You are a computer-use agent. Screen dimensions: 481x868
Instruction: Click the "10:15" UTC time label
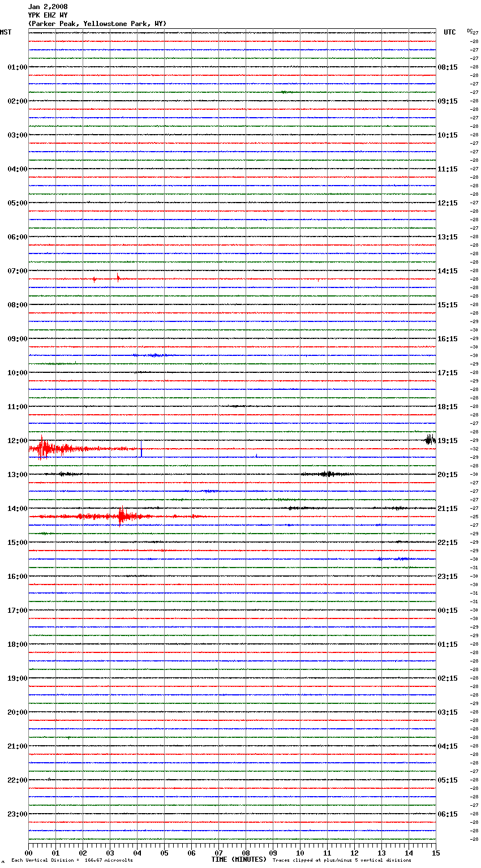pos(448,135)
